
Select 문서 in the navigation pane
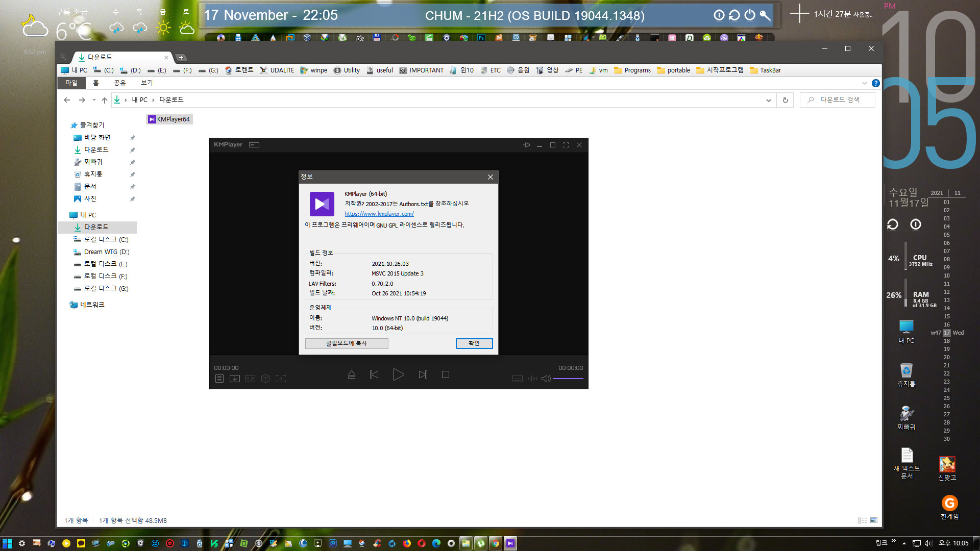(x=90, y=187)
